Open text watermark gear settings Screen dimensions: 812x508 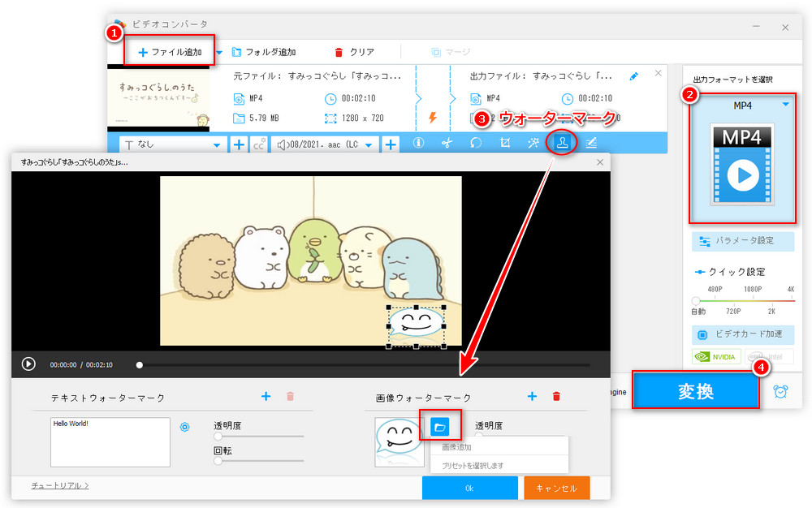[184, 427]
